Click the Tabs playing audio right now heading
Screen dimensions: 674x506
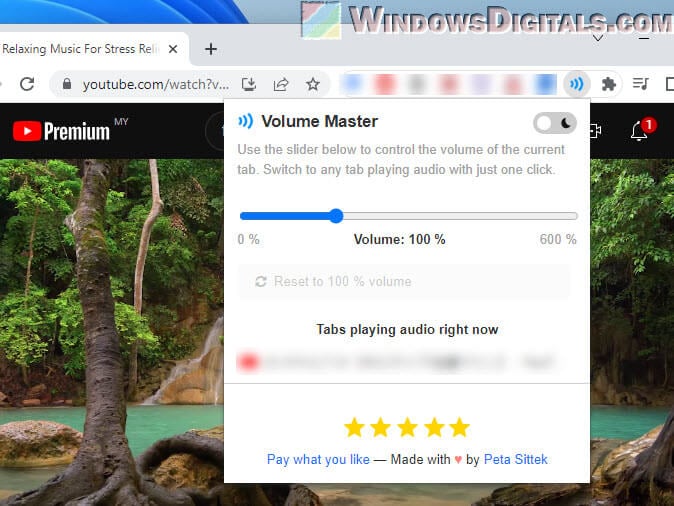click(x=407, y=329)
